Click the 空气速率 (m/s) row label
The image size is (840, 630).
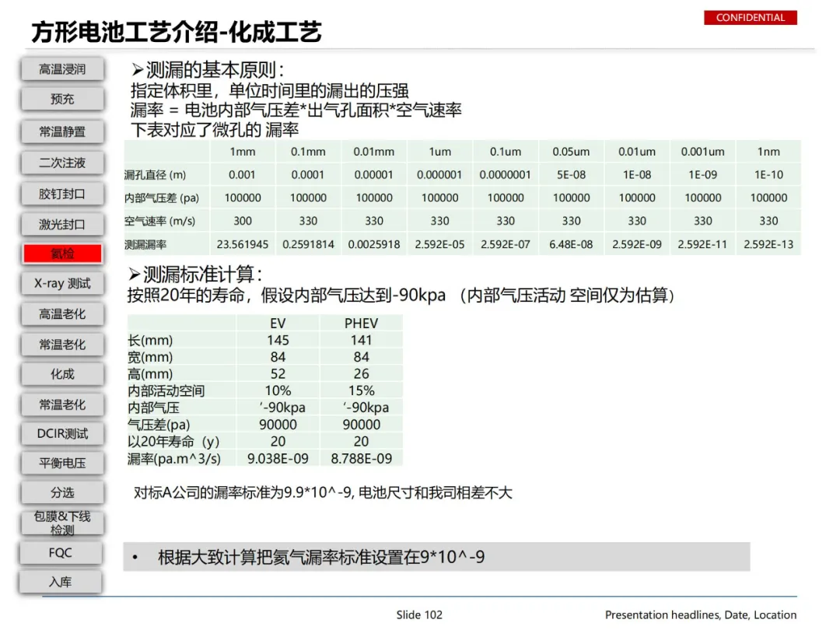[x=160, y=221]
